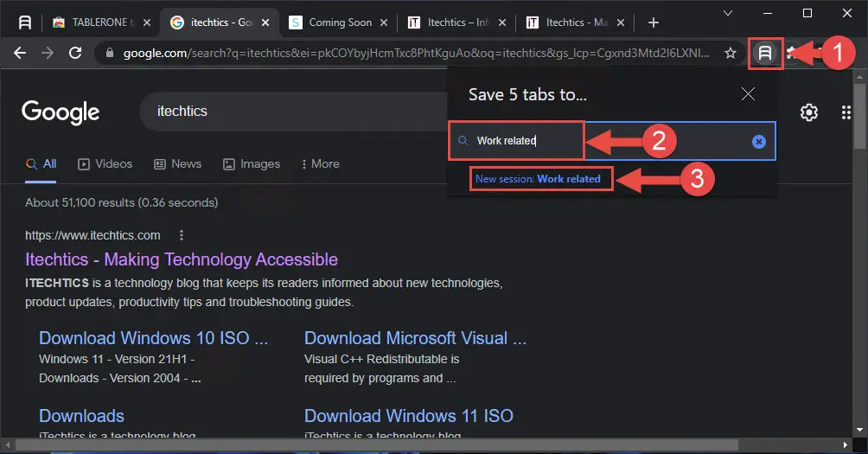Click the browser back arrow
This screenshot has height=454, width=868.
click(20, 53)
